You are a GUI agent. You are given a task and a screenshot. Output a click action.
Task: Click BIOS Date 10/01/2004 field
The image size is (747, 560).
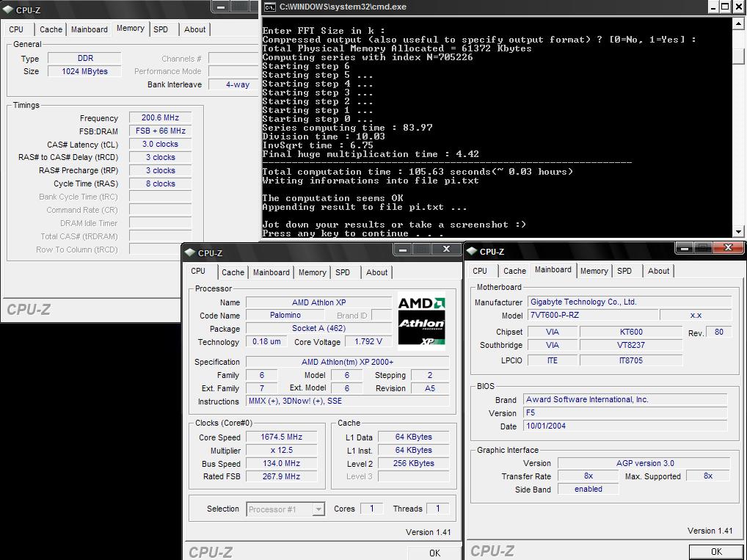coord(625,426)
